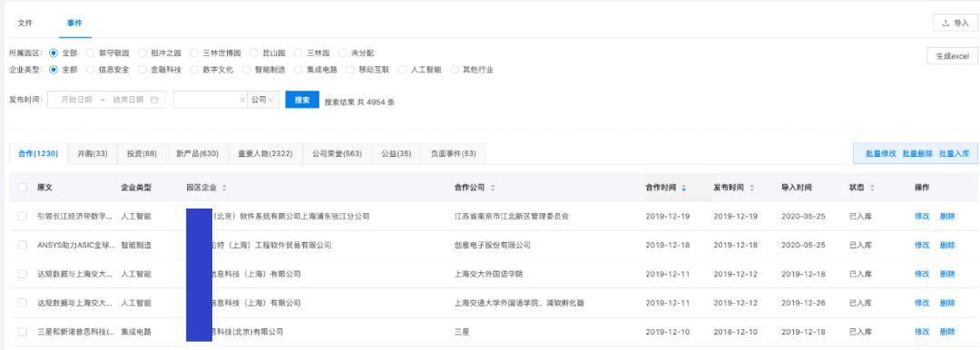Image resolution: width=980 pixels, height=350 pixels.
Task: Open the 新产品(630) category tab
Action: pos(198,154)
